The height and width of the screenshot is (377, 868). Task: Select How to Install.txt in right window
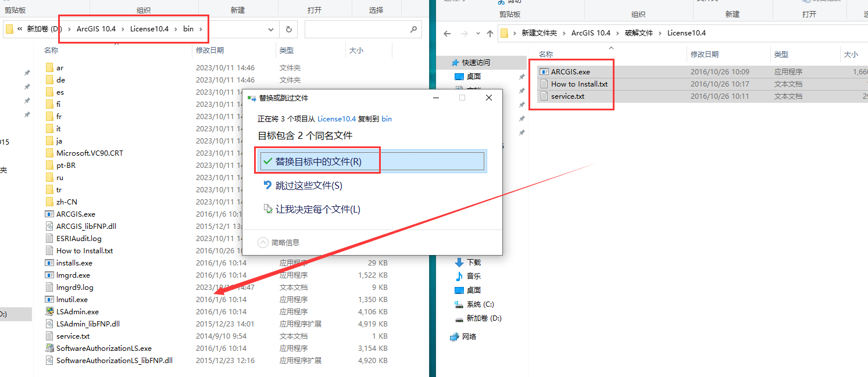(x=579, y=84)
